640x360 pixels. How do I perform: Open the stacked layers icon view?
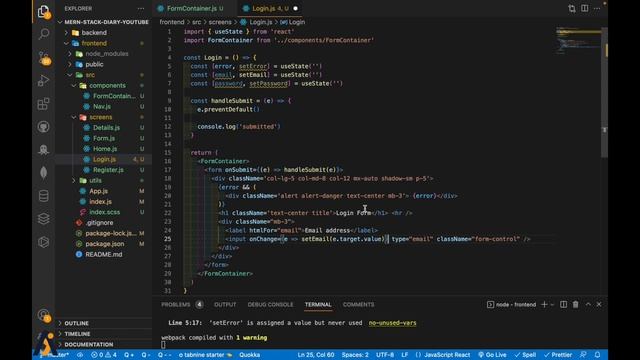point(43,219)
